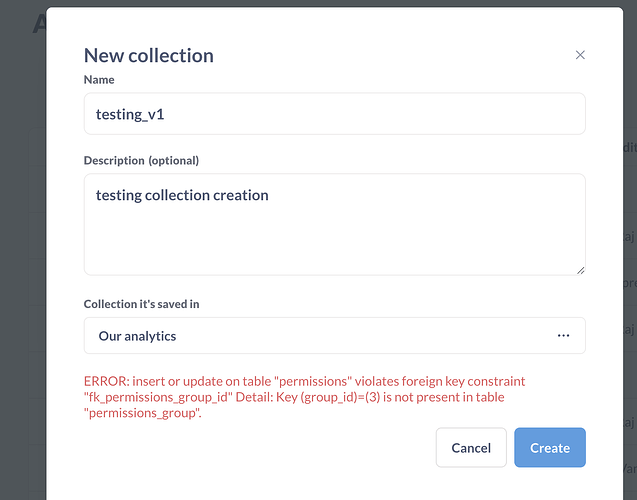Place cursor after "testing collection creation" text
Image resolution: width=637 pixels, height=500 pixels.
pos(269,195)
